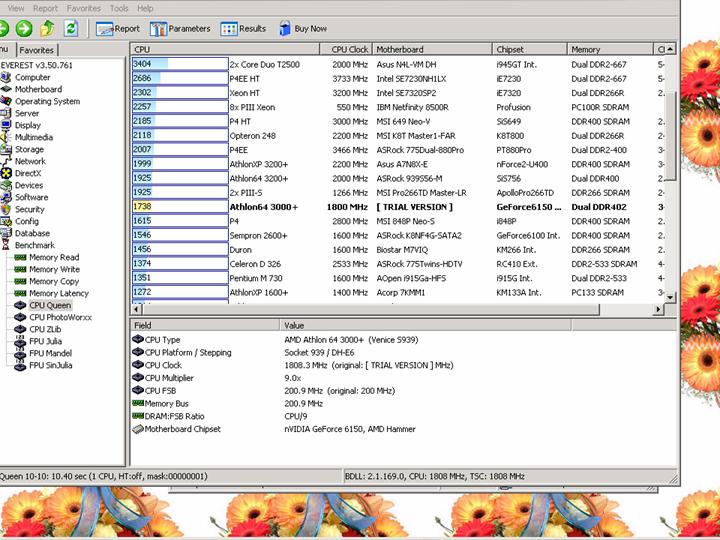
Task: Select the Database tree icon
Action: [6, 233]
